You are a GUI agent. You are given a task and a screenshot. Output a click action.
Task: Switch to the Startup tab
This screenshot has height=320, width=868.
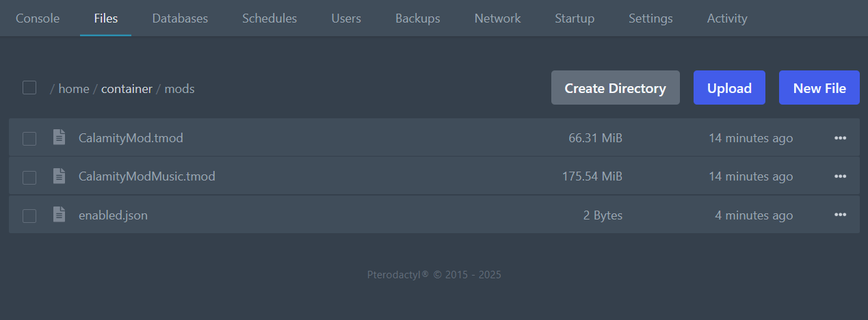click(x=575, y=18)
